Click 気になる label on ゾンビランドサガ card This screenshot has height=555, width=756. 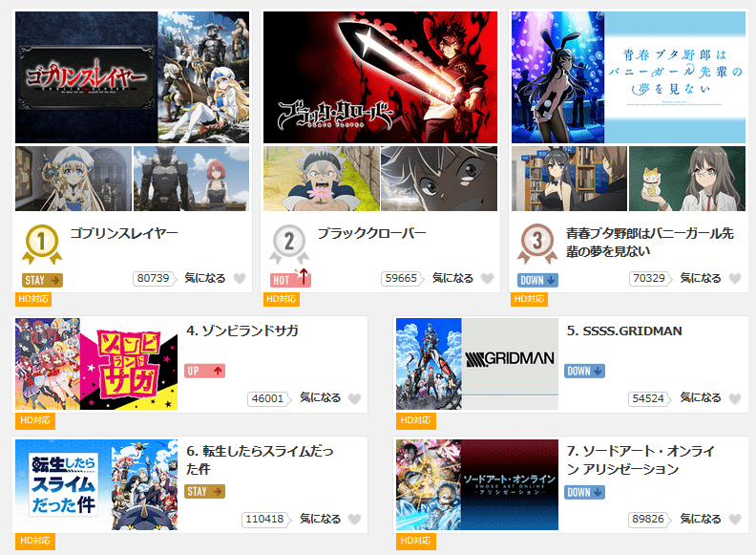[320, 398]
